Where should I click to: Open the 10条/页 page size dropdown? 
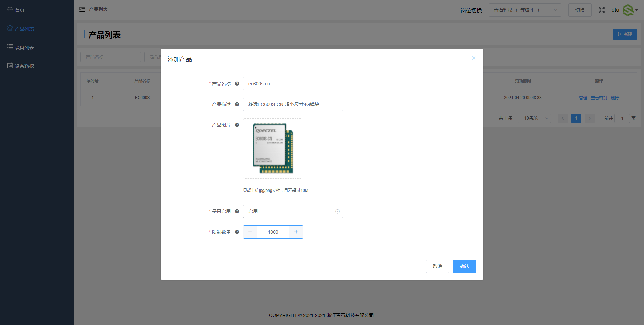click(534, 118)
